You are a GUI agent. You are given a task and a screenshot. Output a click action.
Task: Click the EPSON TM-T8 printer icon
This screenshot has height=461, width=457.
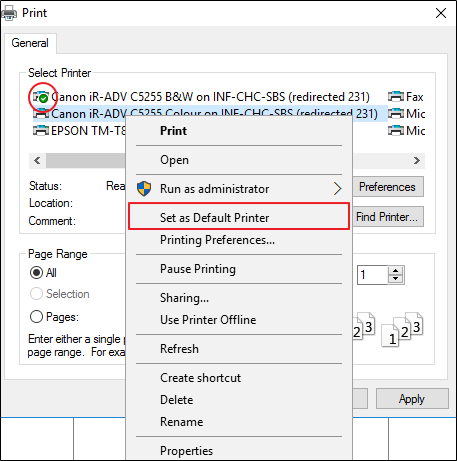coord(41,130)
